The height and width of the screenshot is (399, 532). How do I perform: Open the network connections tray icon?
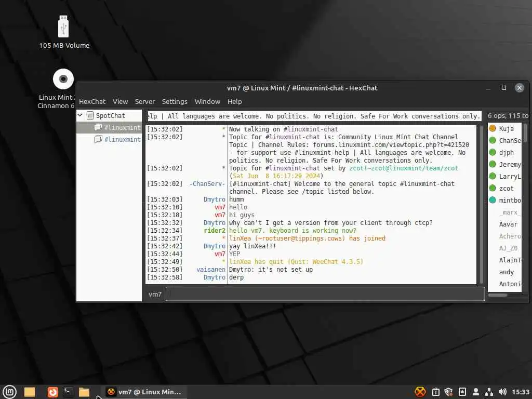pos(489,392)
